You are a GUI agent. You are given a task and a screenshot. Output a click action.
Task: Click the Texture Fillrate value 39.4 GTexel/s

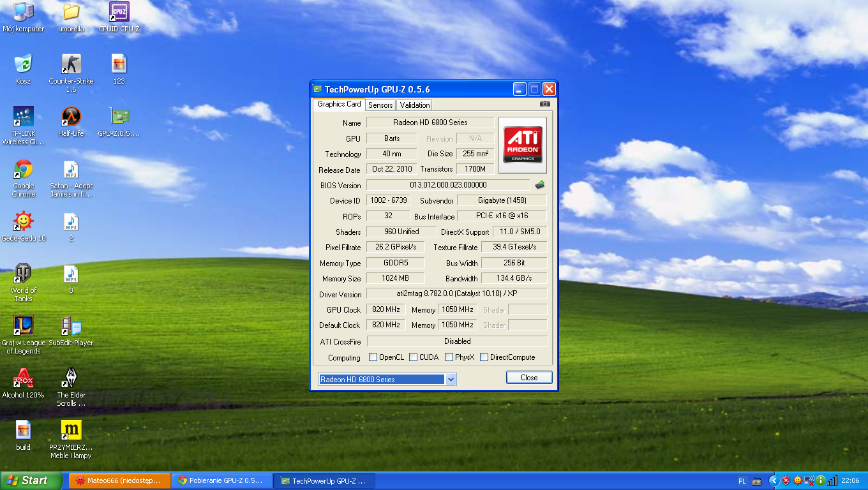514,247
